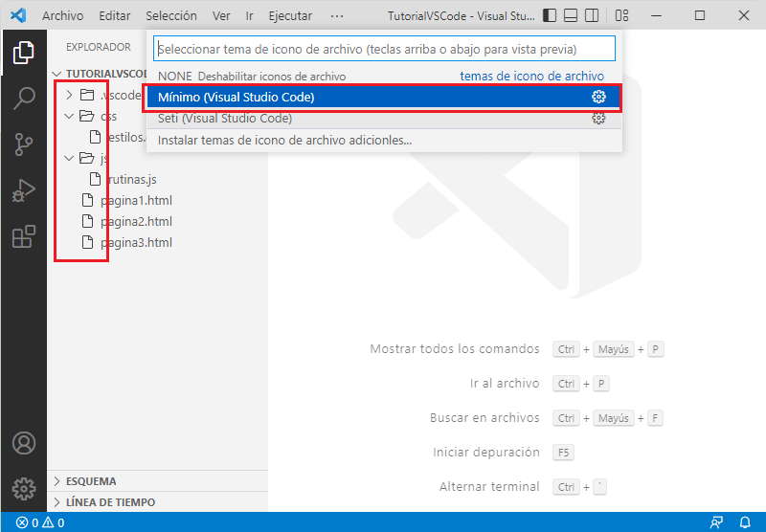766x532 pixels.
Task: Open the Search view in activity bar
Action: 23,99
